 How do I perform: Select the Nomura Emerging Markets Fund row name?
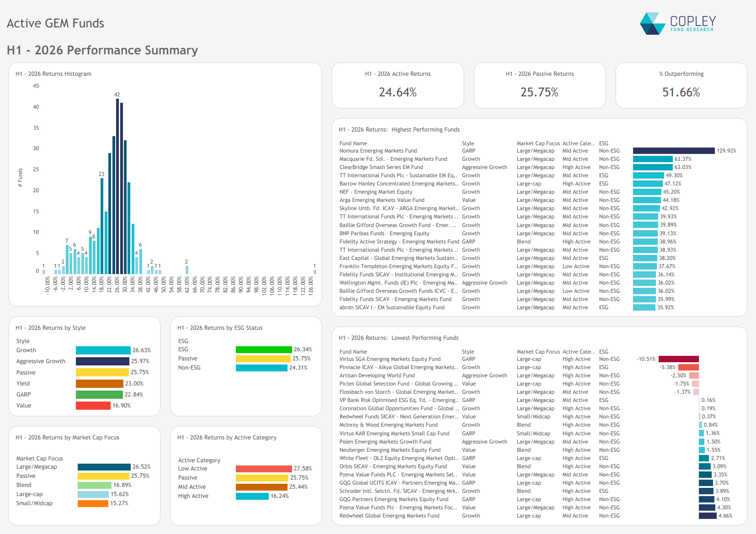(x=378, y=151)
